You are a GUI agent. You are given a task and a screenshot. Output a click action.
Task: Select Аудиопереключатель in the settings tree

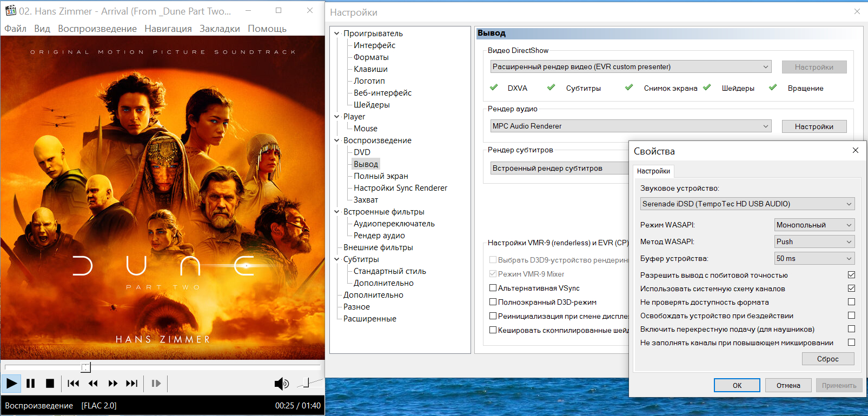pyautogui.click(x=394, y=224)
